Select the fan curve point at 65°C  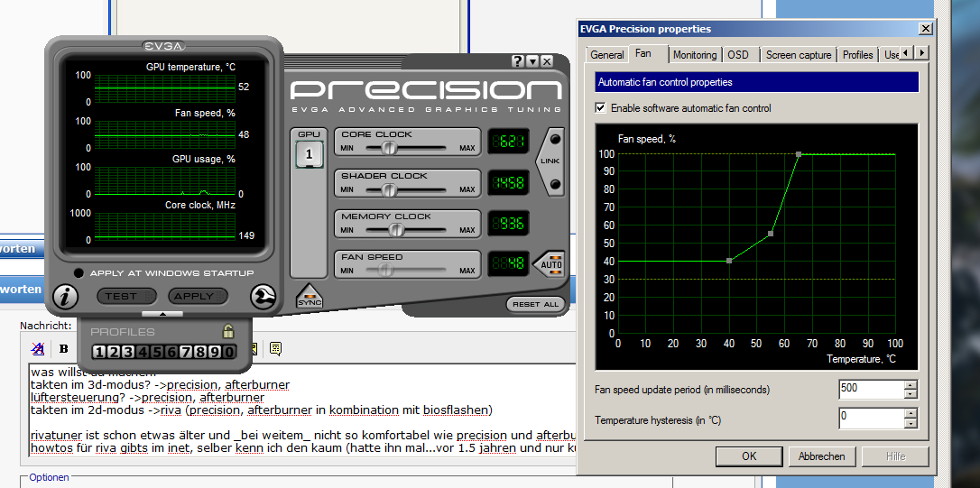(x=798, y=153)
